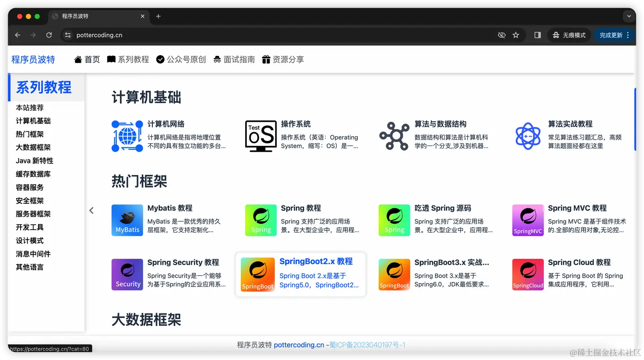
Task: Go back with the browser back arrow
Action: pyautogui.click(x=18, y=35)
